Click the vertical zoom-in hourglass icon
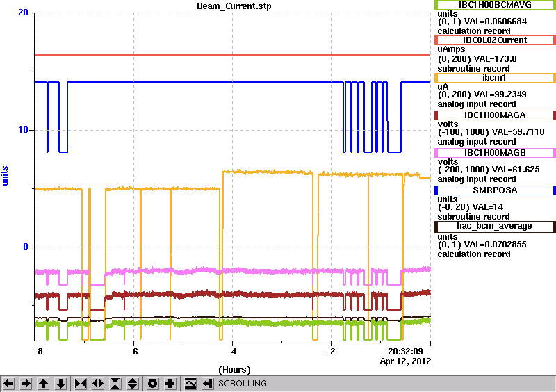556x392 pixels. (x=115, y=384)
